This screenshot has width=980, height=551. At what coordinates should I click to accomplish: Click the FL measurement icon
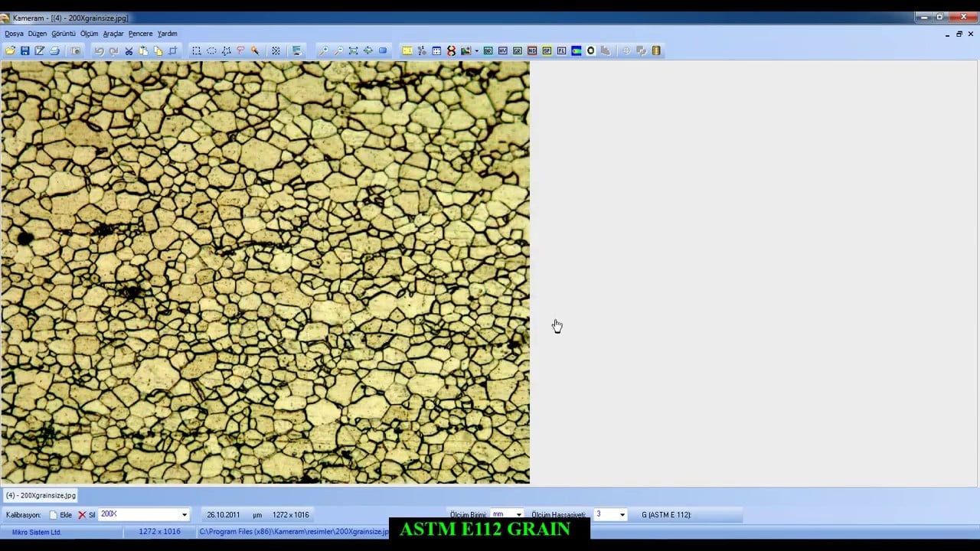click(561, 51)
